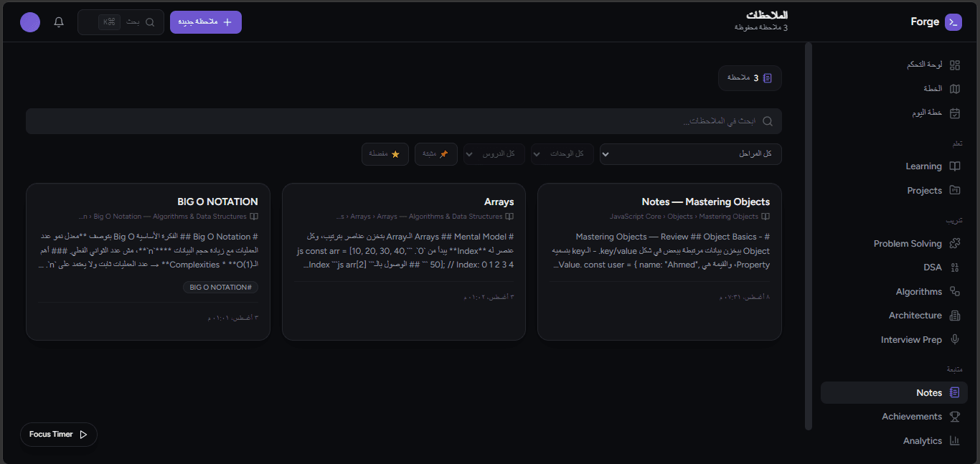Click dashboard grid icon in sidebar
Viewport: 980px width, 464px height.
(955, 65)
